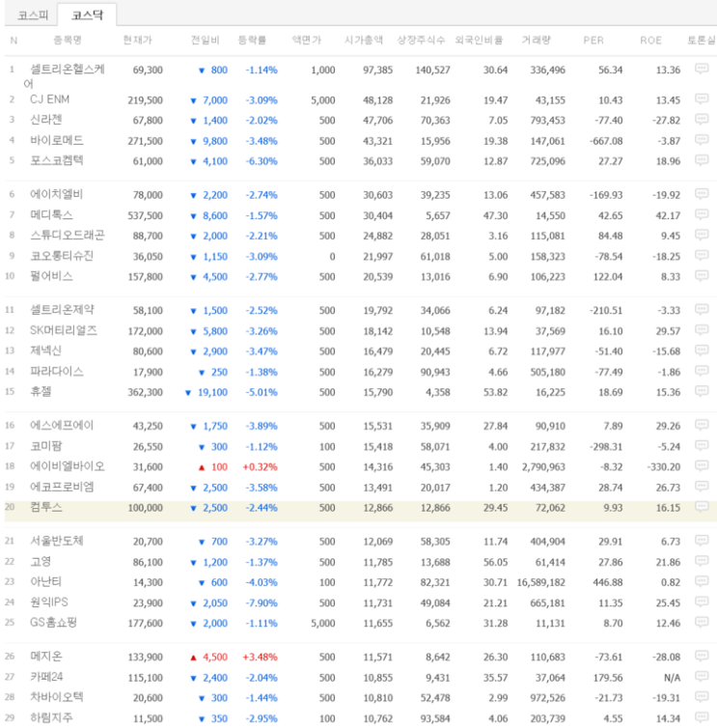717x728 pixels.
Task: Open discussion icon for 스튜디오드래곤
Action: click(x=702, y=235)
